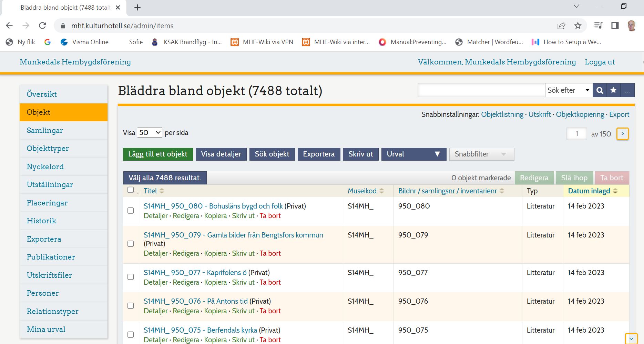Expand the Urval dropdown
This screenshot has width=644, height=344.
pos(413,154)
